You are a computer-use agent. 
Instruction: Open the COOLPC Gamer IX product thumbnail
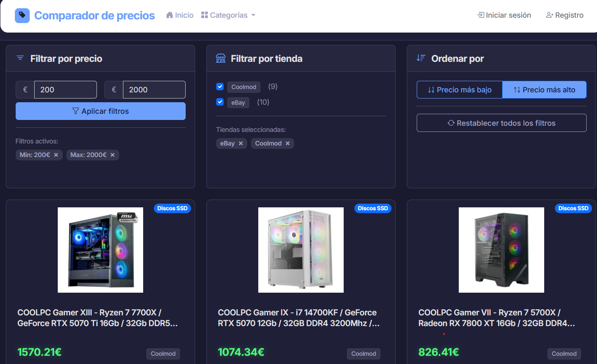tap(300, 250)
